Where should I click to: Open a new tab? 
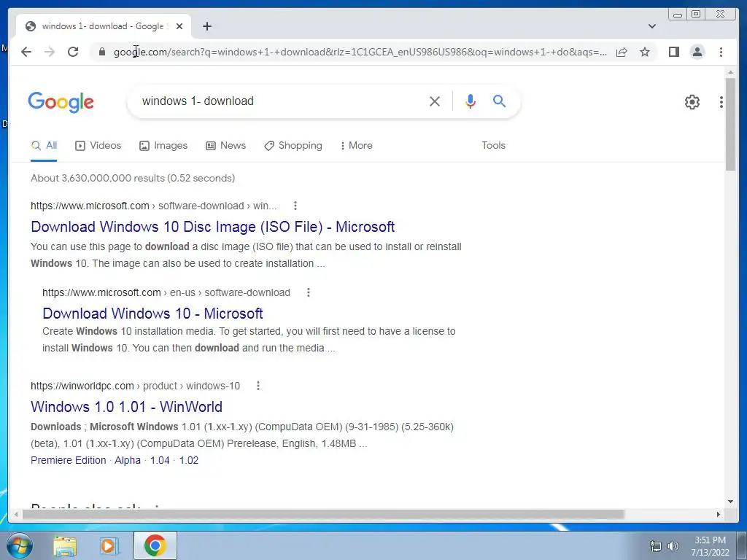point(206,26)
